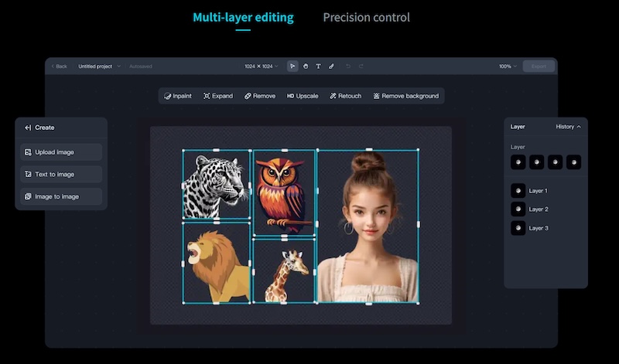Select the Text tool in top toolbar
Image resolution: width=619 pixels, height=364 pixels.
click(318, 66)
